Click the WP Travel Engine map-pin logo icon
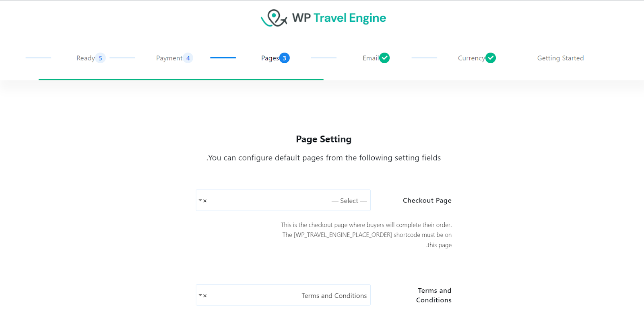644x314 pixels. click(274, 18)
